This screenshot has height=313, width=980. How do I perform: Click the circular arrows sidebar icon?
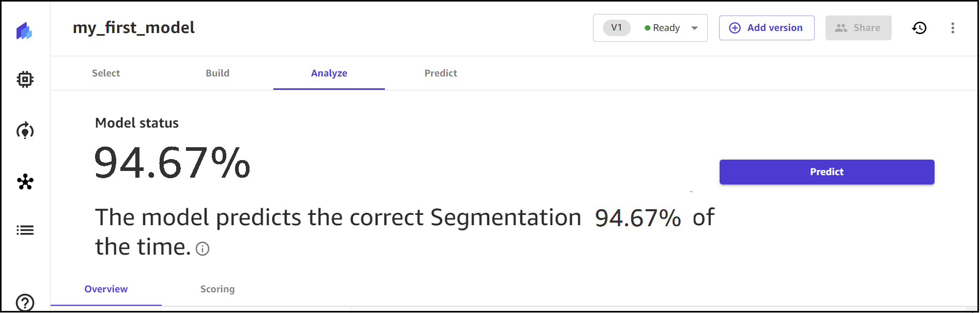point(25,131)
